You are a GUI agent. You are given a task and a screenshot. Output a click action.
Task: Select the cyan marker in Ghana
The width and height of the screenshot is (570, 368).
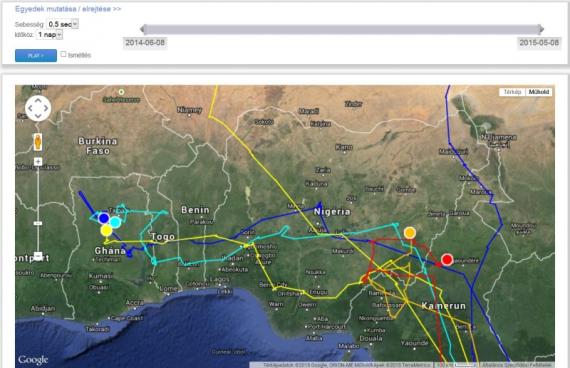click(x=115, y=222)
